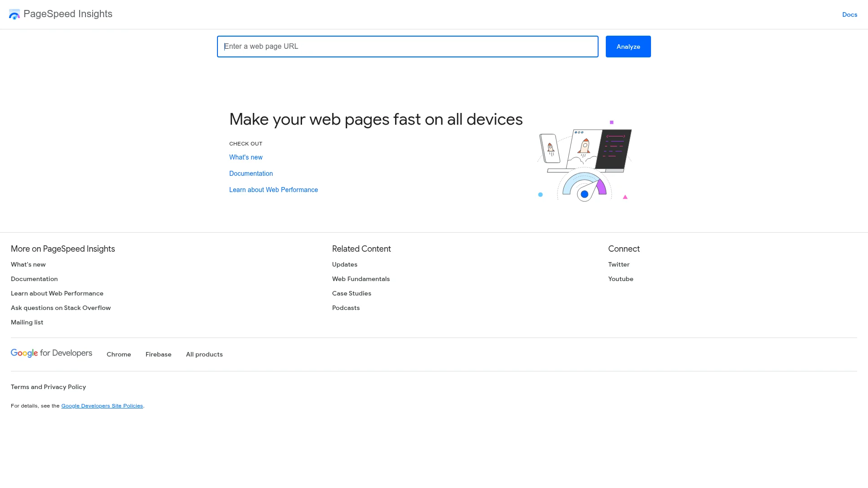Image resolution: width=868 pixels, height=488 pixels.
Task: Open the Google Developers Site Policies link
Action: pos(102,405)
